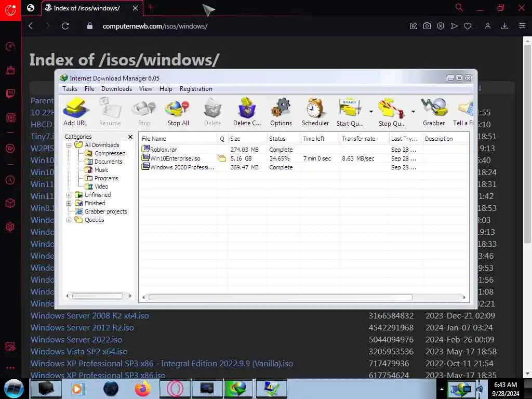The width and height of the screenshot is (532, 399).
Task: Select Compressed category in tree
Action: 105,153
